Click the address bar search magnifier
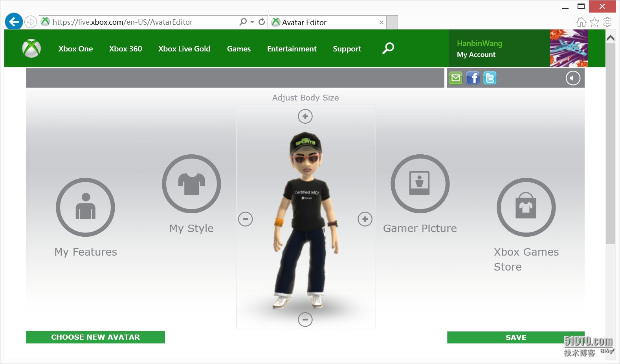620x364 pixels. (243, 22)
